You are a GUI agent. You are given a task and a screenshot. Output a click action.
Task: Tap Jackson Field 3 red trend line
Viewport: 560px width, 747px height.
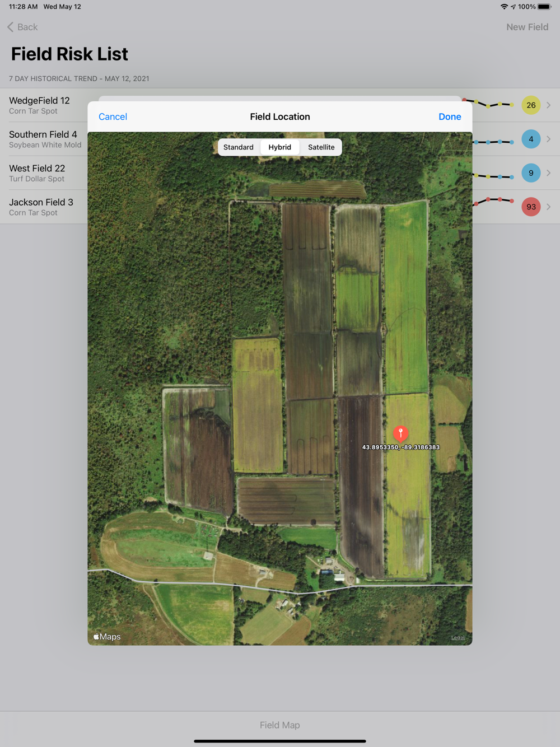click(x=494, y=200)
